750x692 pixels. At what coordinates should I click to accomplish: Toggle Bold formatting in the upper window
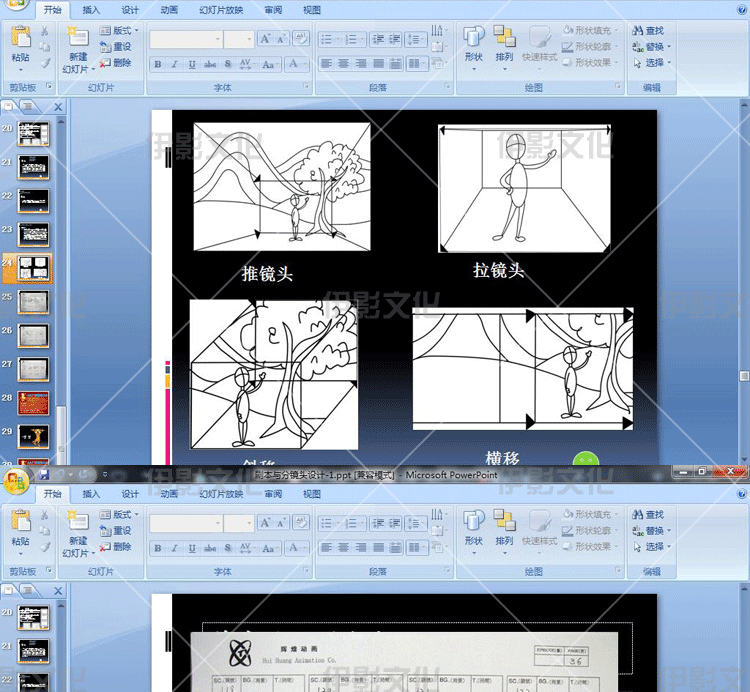(158, 64)
